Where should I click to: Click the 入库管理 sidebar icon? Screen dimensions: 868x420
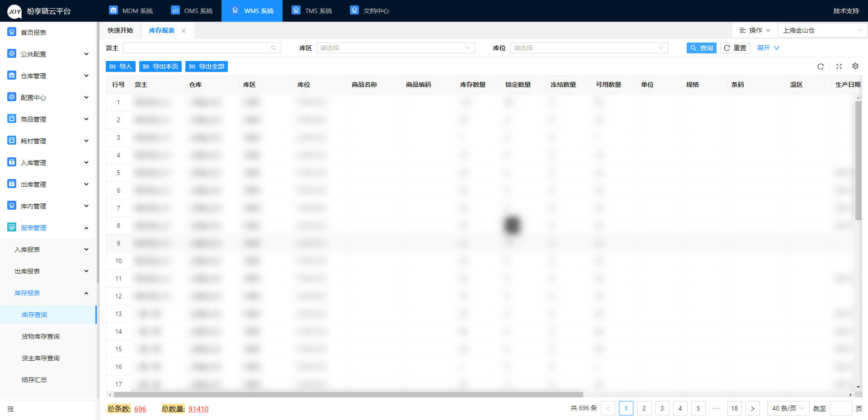pyautogui.click(x=12, y=162)
